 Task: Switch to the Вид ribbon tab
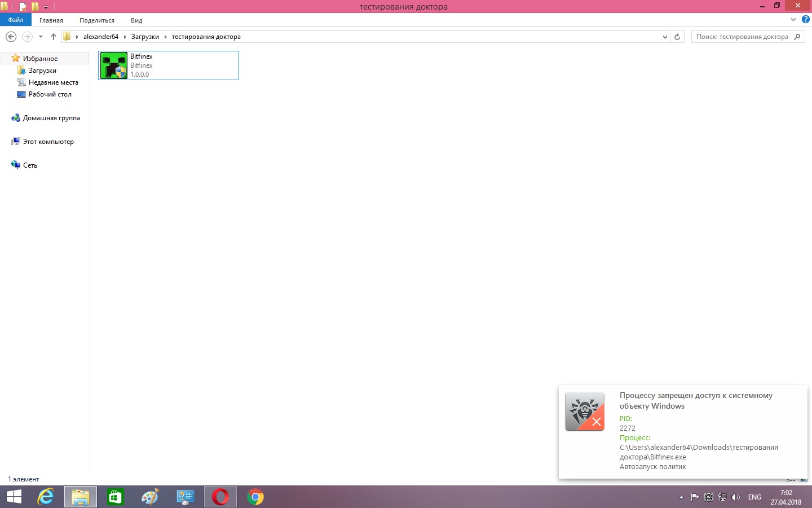136,20
